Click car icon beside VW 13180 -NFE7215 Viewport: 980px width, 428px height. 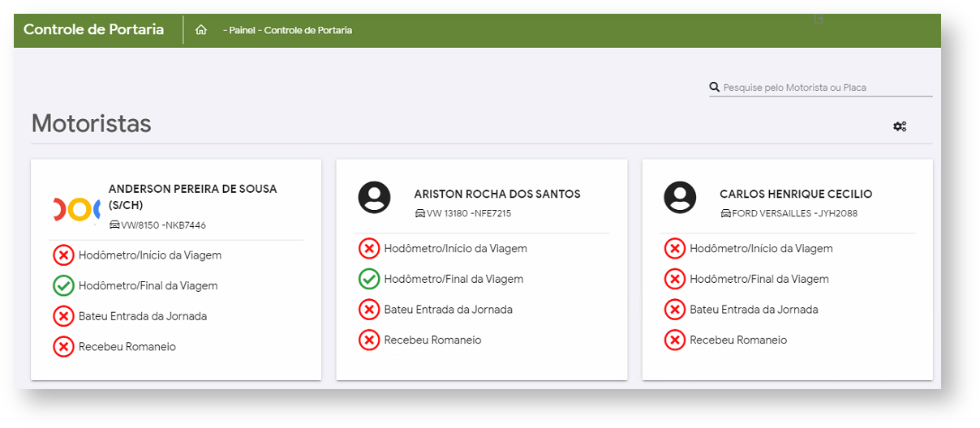coord(420,214)
